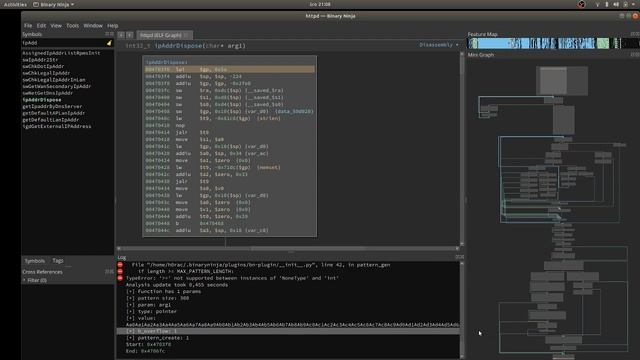Image resolution: width=640 pixels, height=360 pixels.
Task: Select the igdGetExternalIPAddress symbol
Action: pyautogui.click(x=57, y=126)
